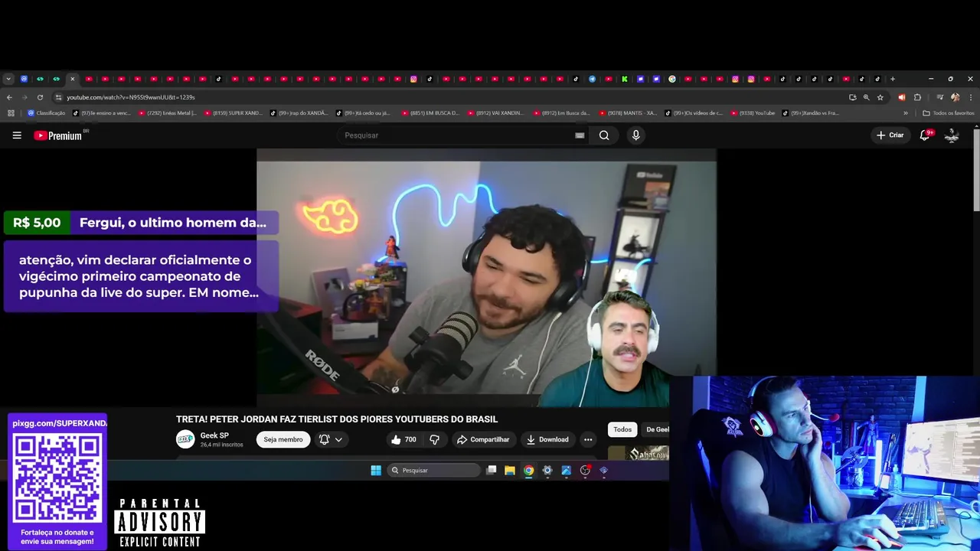Click the Windows taskbar Pesquisar search box

pyautogui.click(x=433, y=470)
